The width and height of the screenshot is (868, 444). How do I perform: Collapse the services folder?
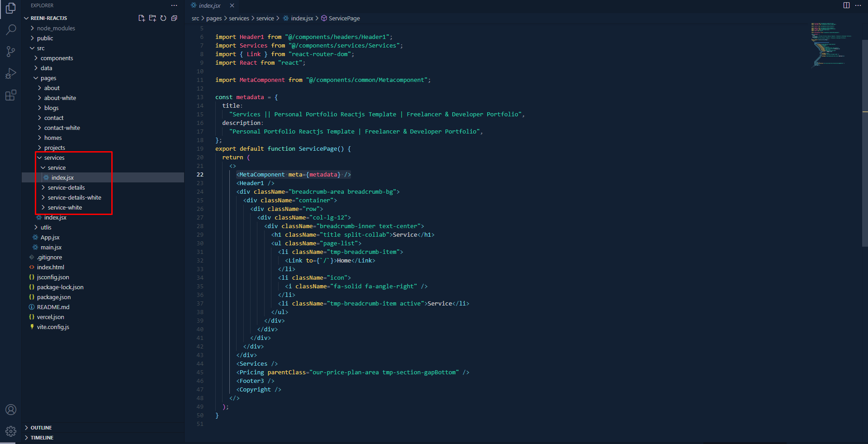(54, 158)
